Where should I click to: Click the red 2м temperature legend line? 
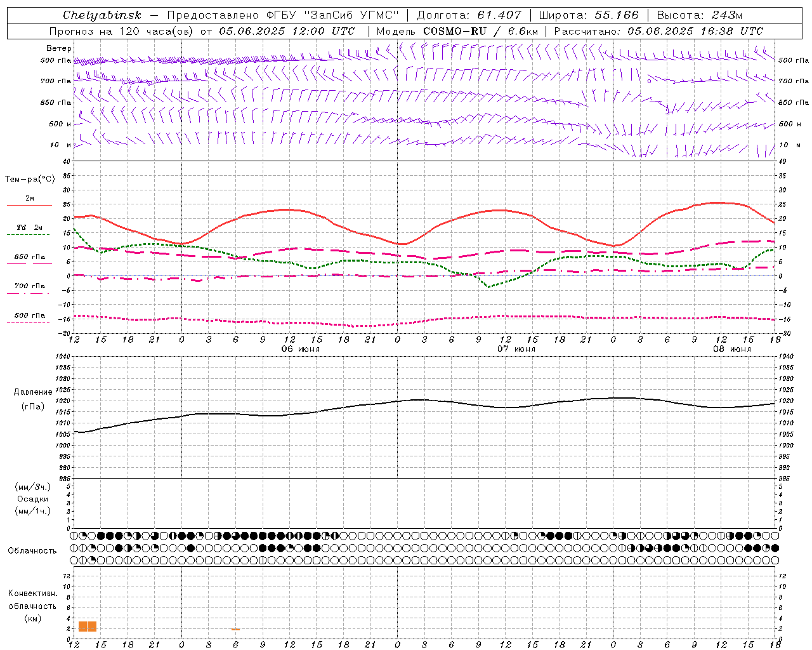click(x=29, y=205)
